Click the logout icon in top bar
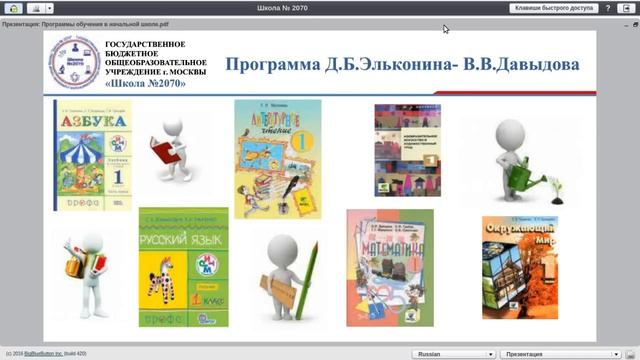 [x=626, y=8]
